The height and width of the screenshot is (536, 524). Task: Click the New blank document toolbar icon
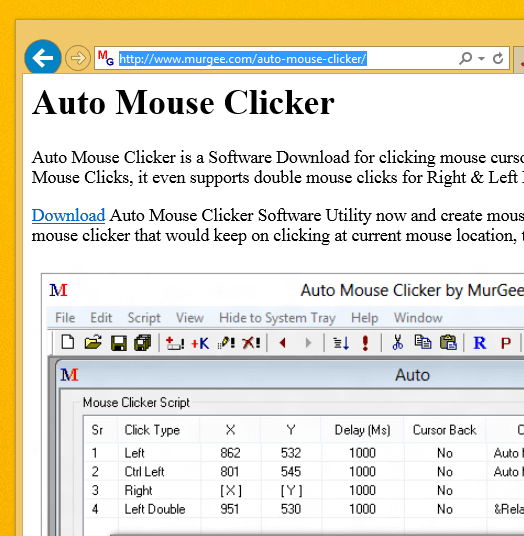[x=68, y=342]
